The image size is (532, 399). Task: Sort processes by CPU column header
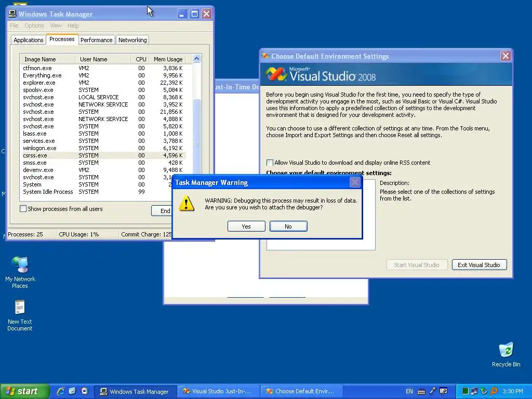tap(140, 59)
